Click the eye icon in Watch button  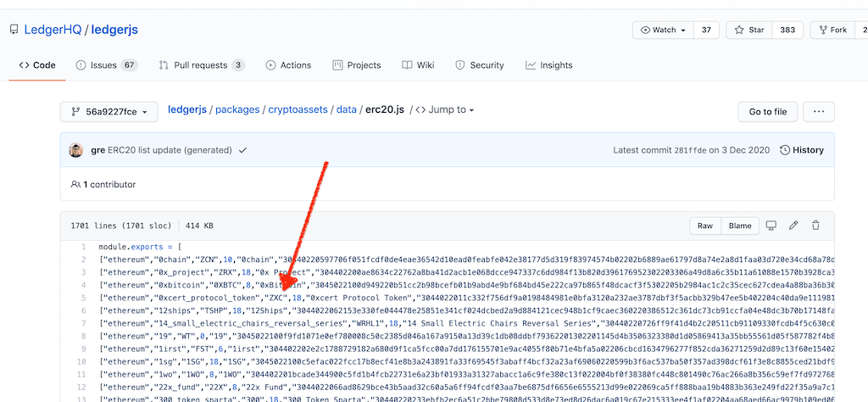click(x=645, y=30)
